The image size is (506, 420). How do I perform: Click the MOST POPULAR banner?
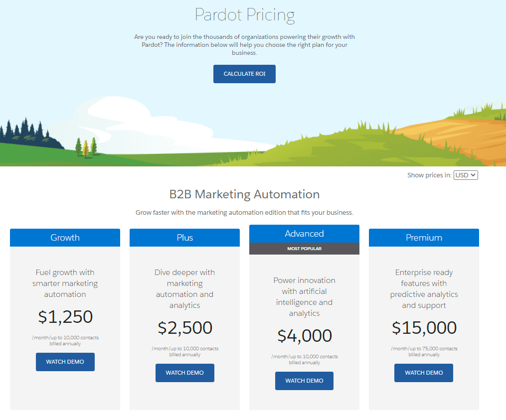(x=304, y=248)
